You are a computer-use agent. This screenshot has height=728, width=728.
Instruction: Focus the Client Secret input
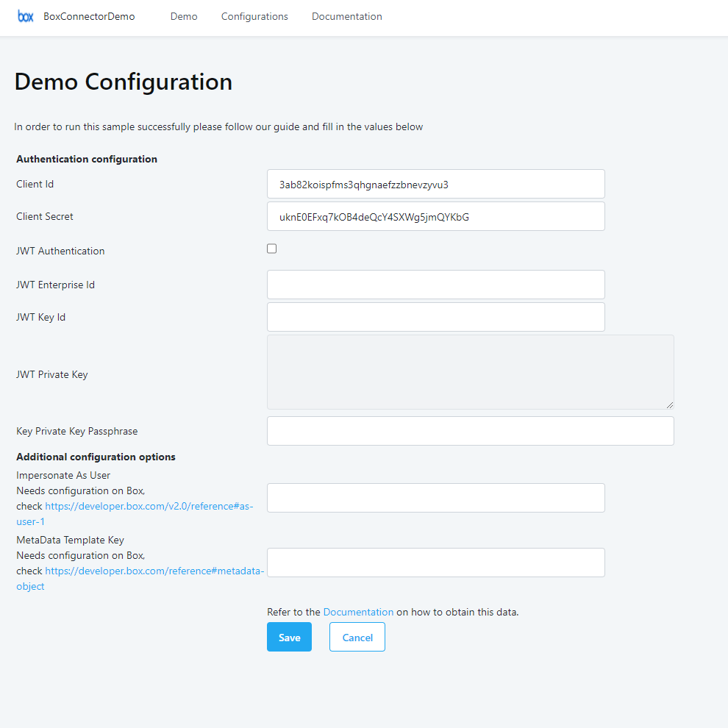click(435, 216)
